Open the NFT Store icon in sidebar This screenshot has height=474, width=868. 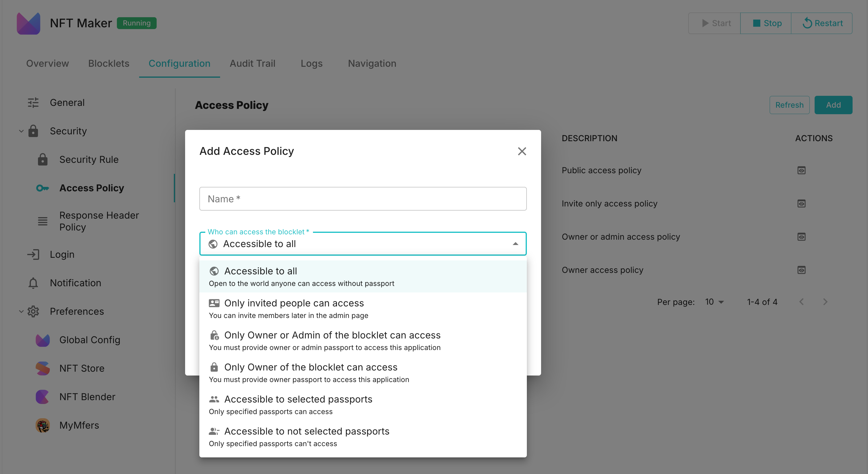tap(42, 368)
